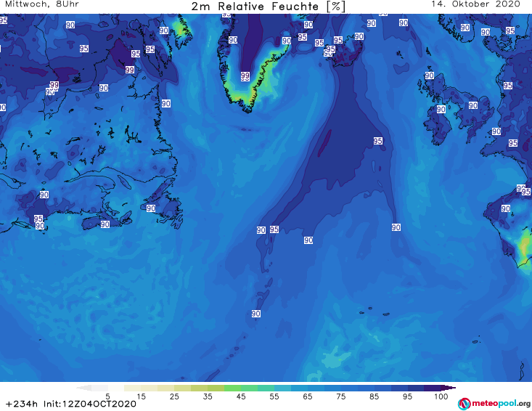Click the '90' contour label on Newfoundland's west coast

(x=151, y=208)
